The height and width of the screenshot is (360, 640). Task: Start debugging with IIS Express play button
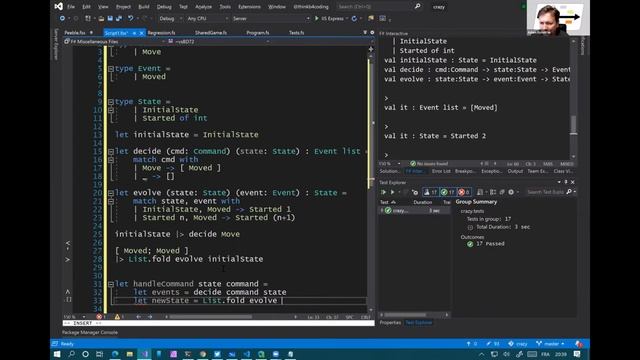[317, 18]
